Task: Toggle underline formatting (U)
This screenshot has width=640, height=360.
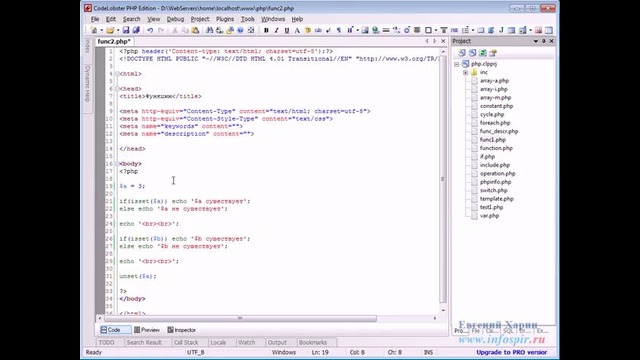Action: (287, 30)
